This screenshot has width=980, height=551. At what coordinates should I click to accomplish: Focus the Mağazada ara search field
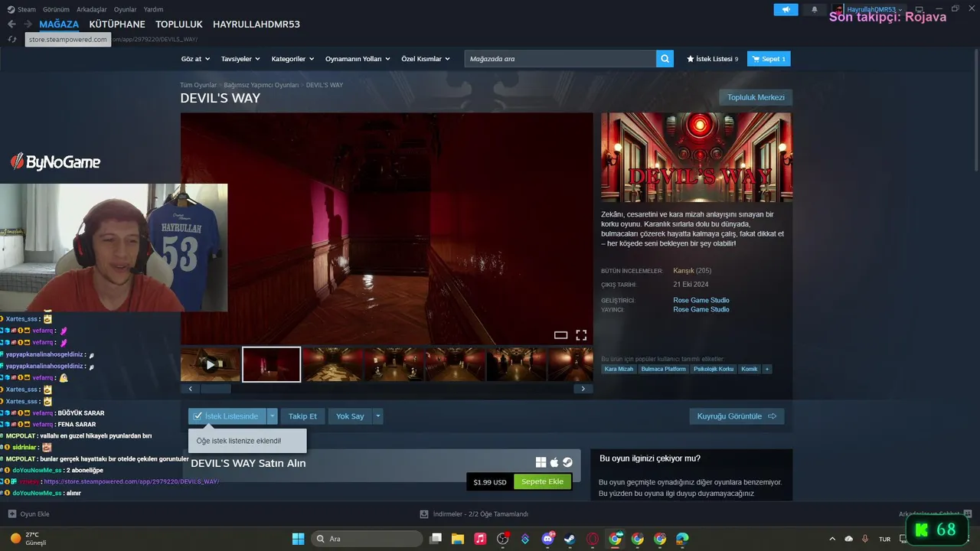coord(560,59)
